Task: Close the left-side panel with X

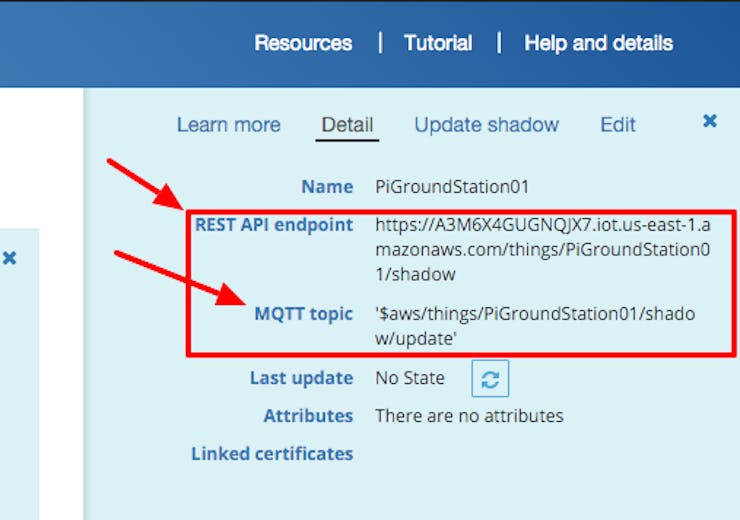Action: [x=9, y=258]
